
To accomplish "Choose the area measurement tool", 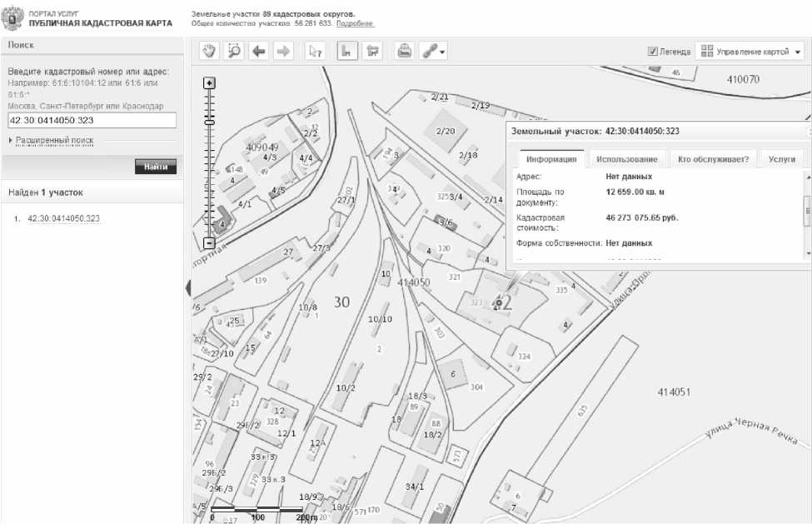I will [x=371, y=51].
